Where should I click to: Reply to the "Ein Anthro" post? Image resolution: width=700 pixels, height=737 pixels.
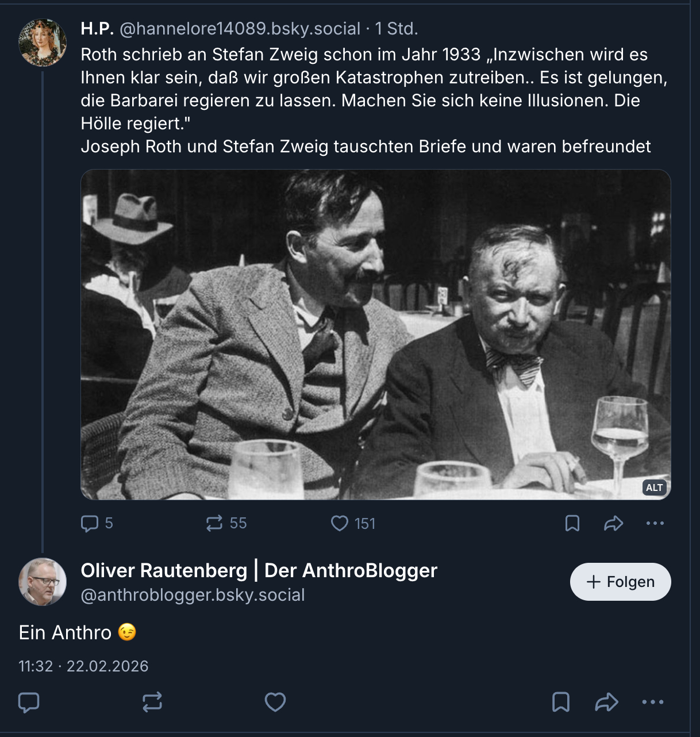coord(29,702)
